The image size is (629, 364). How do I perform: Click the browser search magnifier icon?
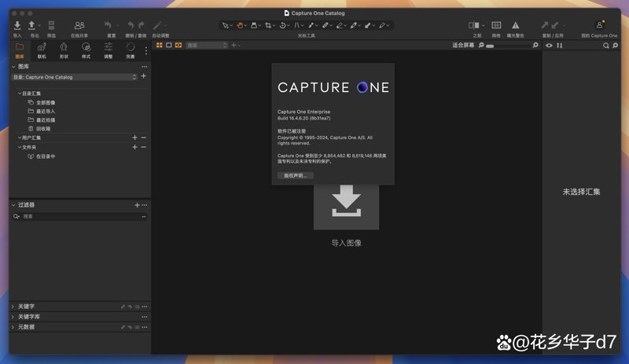pos(605,46)
